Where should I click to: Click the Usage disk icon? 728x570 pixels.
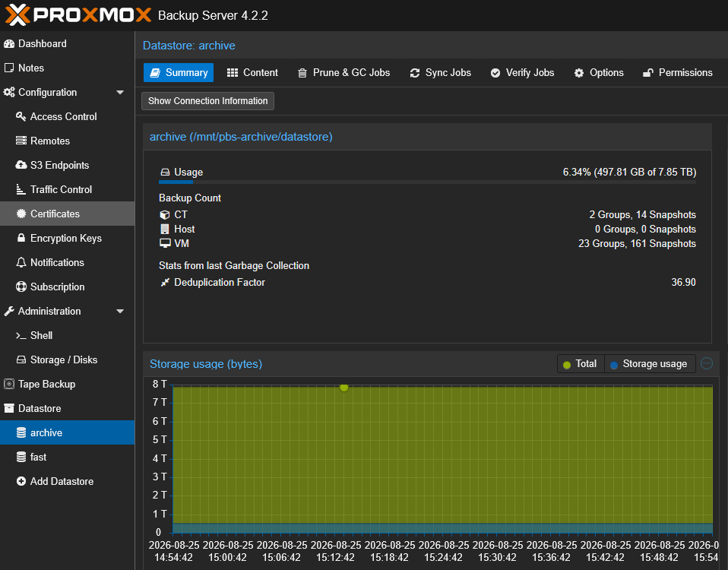coord(165,173)
